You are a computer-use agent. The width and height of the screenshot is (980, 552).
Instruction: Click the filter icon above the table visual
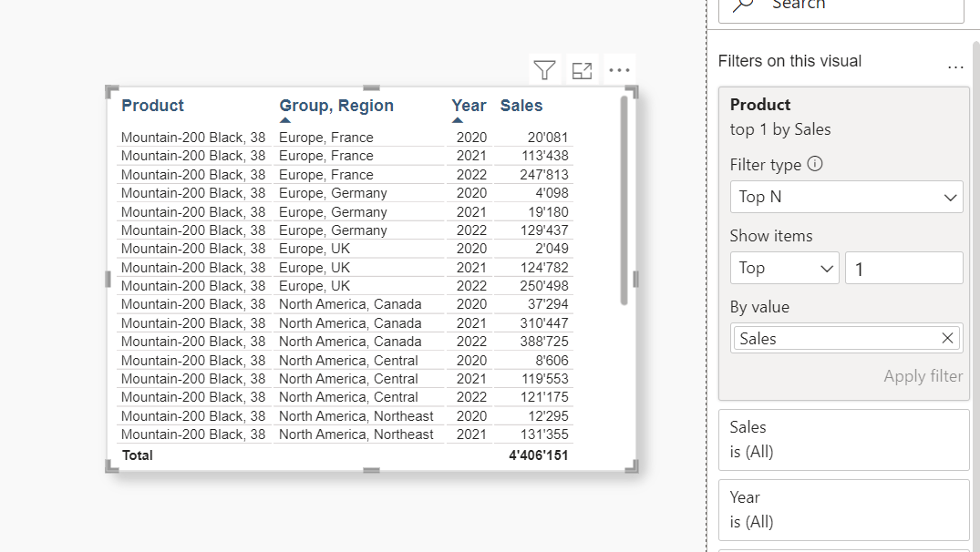click(544, 69)
